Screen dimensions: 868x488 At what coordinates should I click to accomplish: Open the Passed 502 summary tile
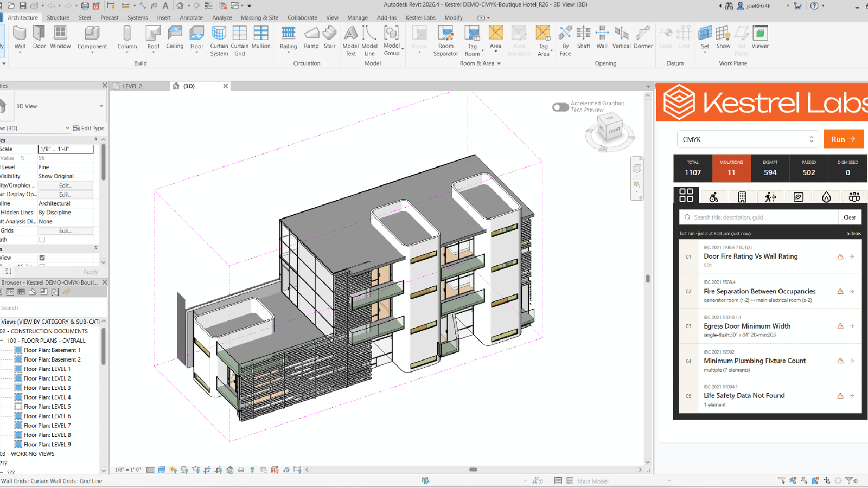(x=809, y=168)
